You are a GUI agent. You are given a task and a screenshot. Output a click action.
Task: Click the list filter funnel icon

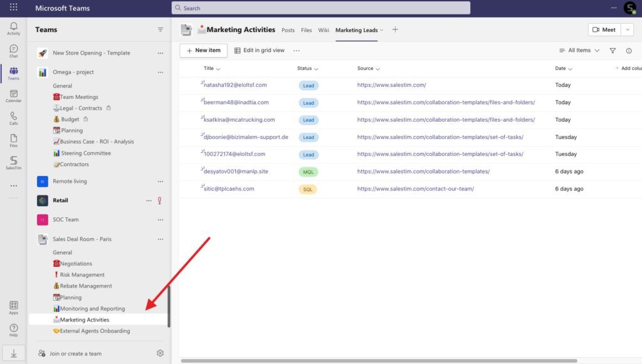point(613,51)
